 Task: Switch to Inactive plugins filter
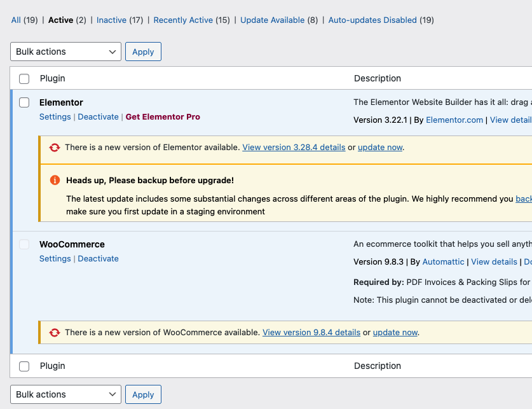coord(111,20)
